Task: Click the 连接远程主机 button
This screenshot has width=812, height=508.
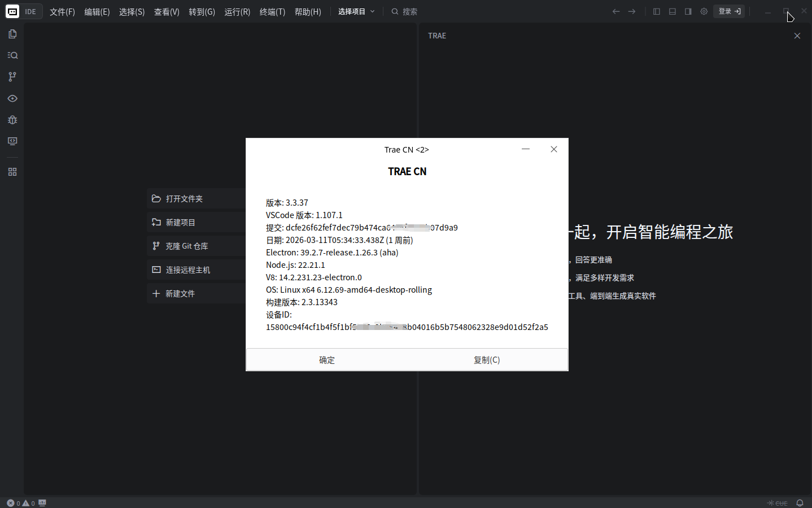Action: point(197,270)
